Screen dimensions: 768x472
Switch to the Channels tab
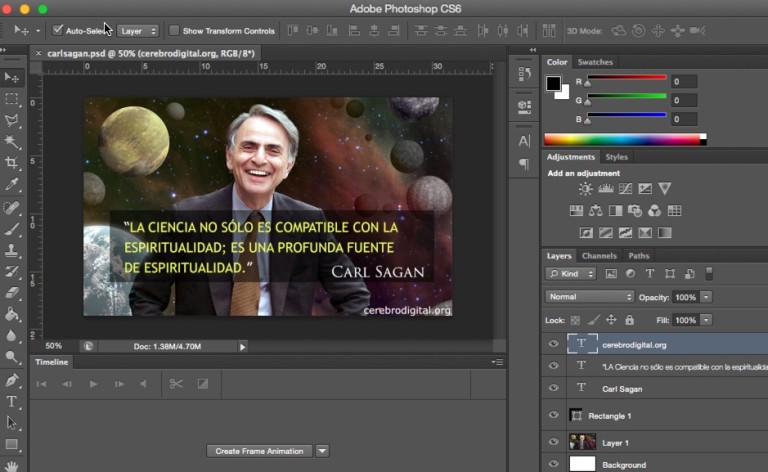[x=599, y=256]
